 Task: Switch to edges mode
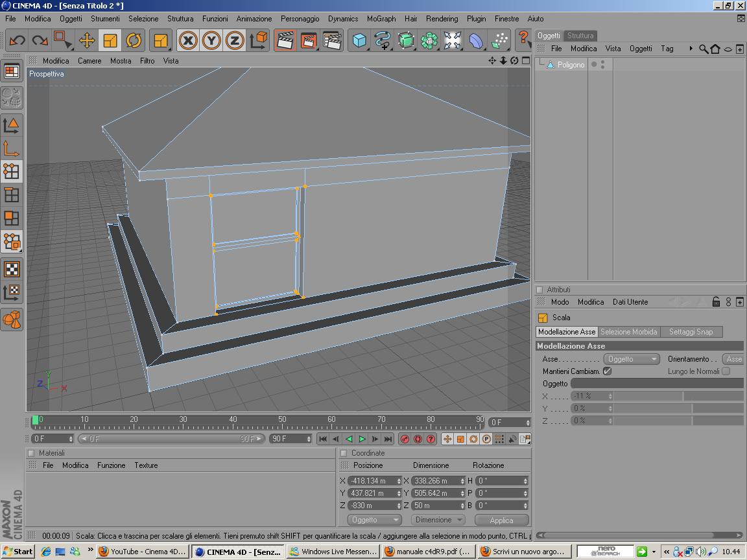coord(12,194)
